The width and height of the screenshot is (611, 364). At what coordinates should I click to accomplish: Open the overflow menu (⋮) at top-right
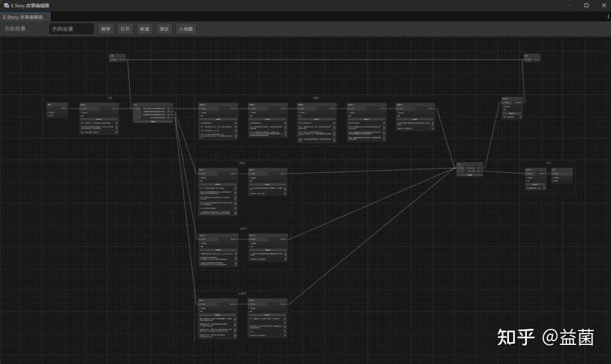(607, 17)
